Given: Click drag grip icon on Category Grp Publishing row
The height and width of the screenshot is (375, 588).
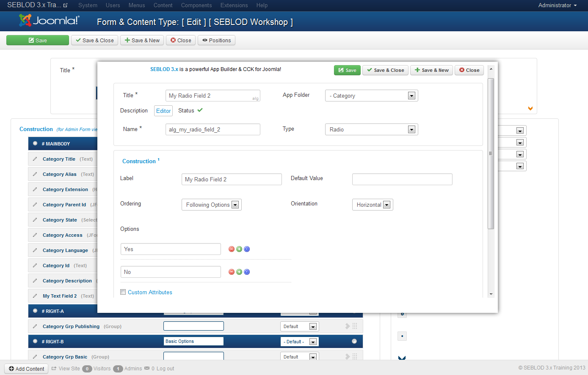Looking at the screenshot, I should 355,326.
